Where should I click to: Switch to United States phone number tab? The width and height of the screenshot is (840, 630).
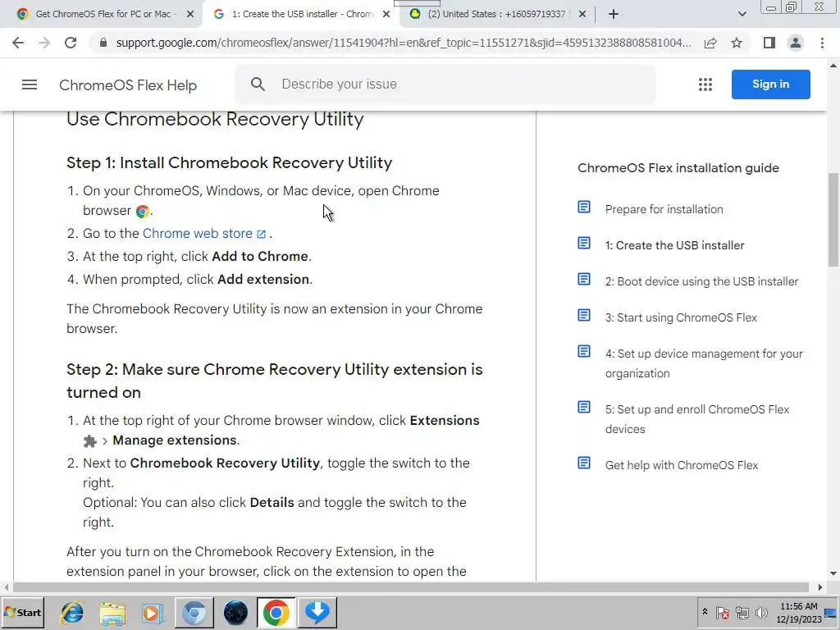tap(496, 14)
